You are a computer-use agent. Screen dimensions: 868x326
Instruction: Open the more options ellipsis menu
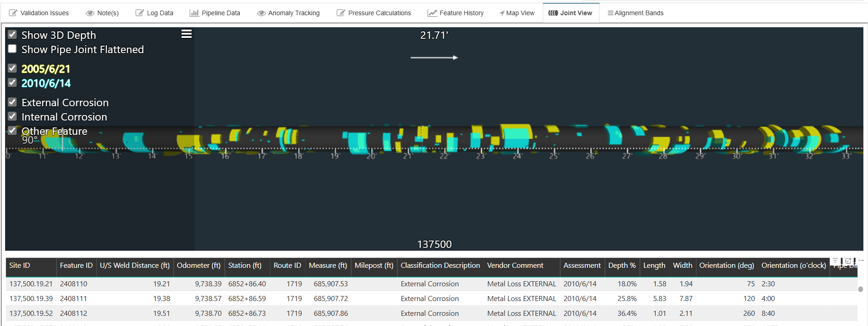(861, 261)
